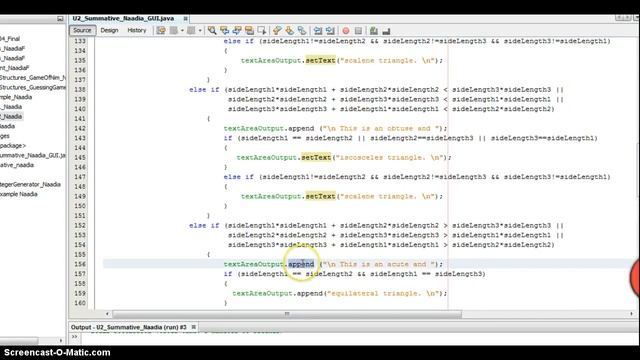Close the U2_Summative_Naadia_GUI.java editor tab
The width and height of the screenshot is (640, 360).
[185, 18]
